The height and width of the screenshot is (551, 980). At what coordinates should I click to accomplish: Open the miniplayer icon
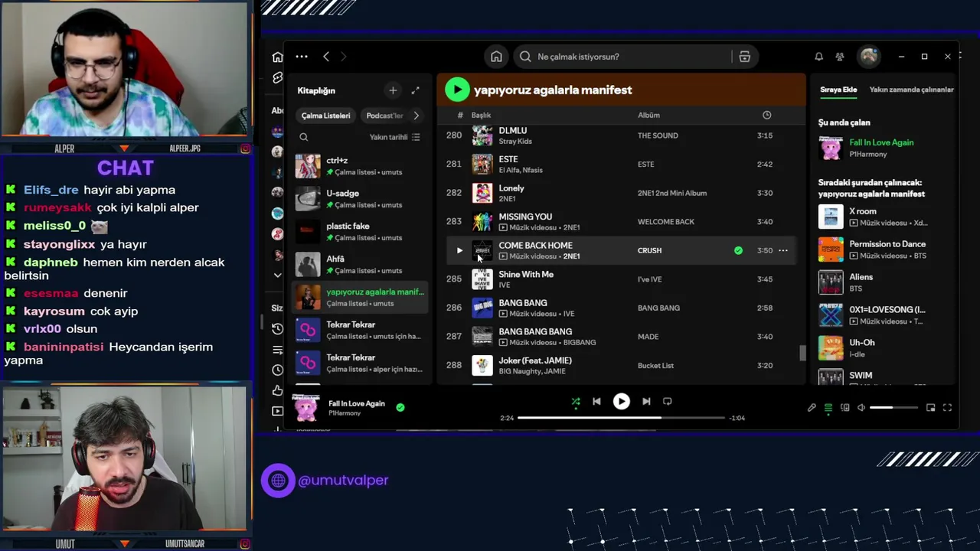pos(930,408)
